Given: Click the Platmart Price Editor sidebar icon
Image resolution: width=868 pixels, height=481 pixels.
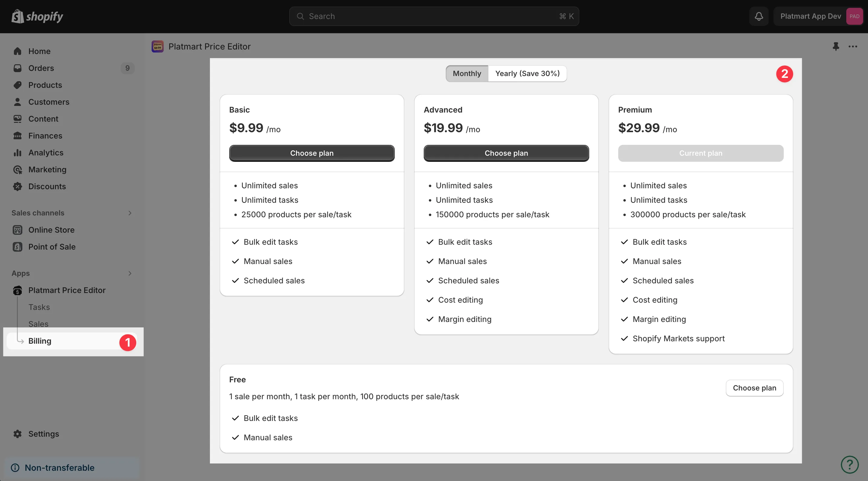Looking at the screenshot, I should (18, 290).
